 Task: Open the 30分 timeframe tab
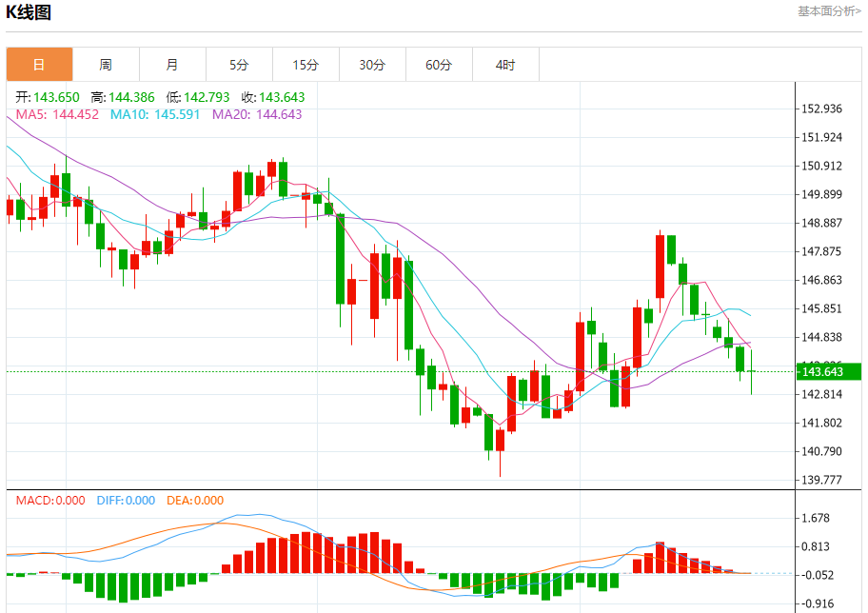(x=372, y=64)
